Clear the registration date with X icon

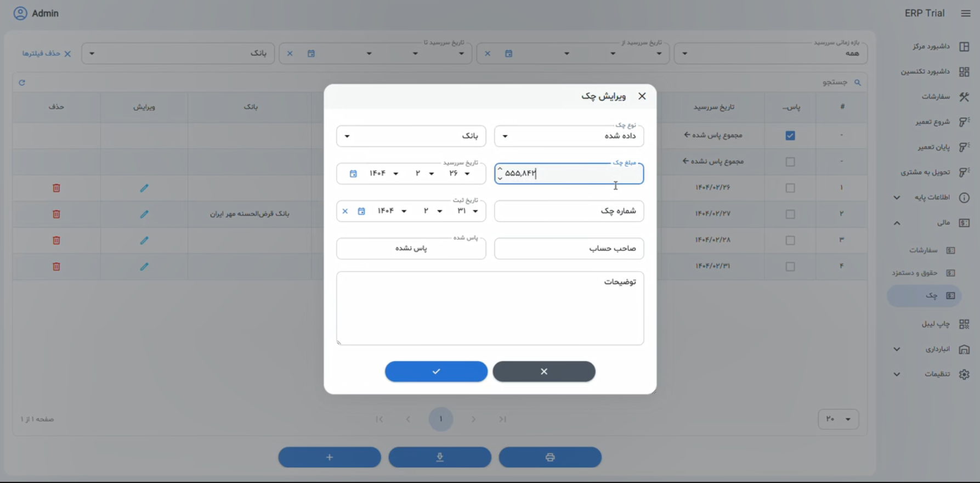pos(345,211)
